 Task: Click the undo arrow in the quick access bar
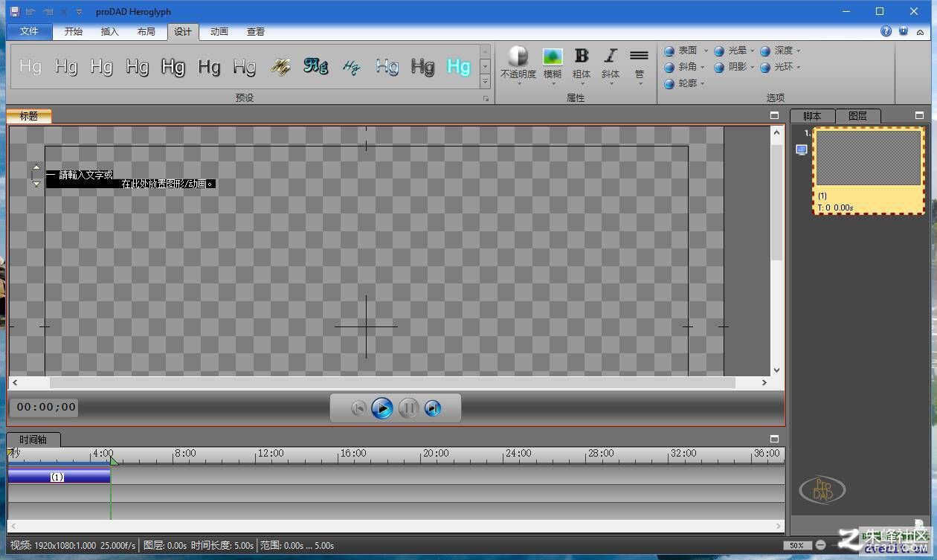click(30, 11)
